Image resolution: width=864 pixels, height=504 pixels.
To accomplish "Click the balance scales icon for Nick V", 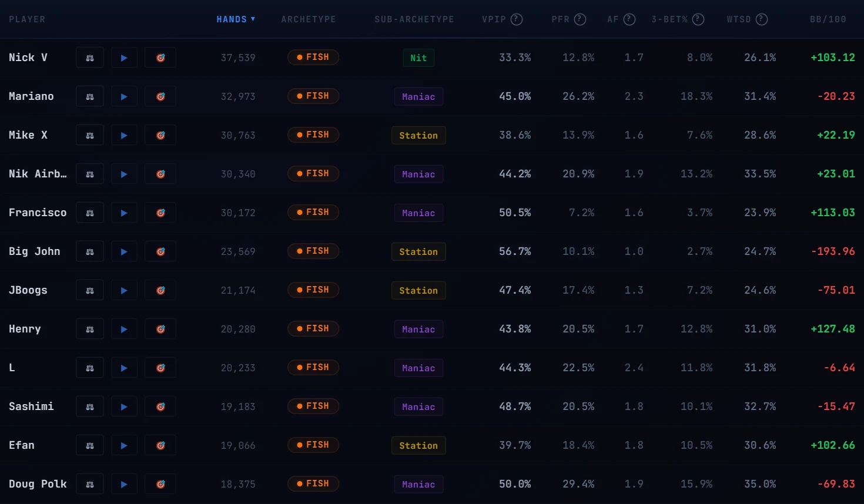I will (x=90, y=58).
